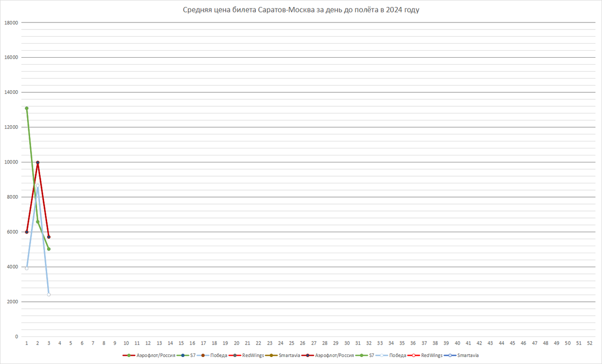Click the 2000 vertical axis label
The image size is (602, 364).
12,302
